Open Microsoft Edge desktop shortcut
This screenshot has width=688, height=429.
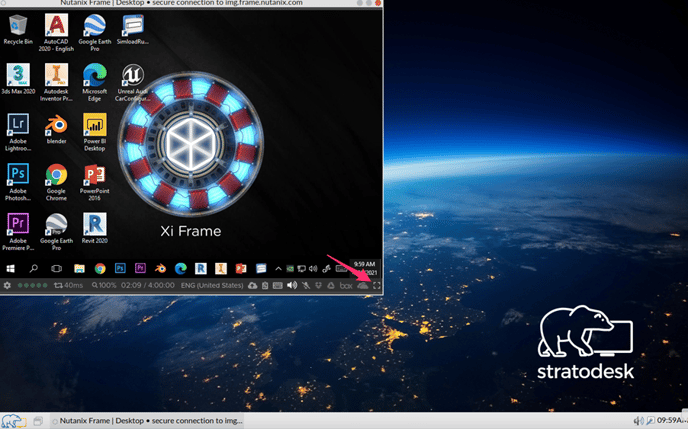(94, 82)
